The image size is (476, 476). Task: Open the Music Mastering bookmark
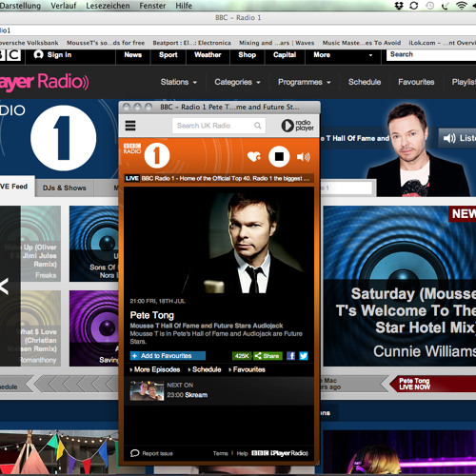[362, 43]
